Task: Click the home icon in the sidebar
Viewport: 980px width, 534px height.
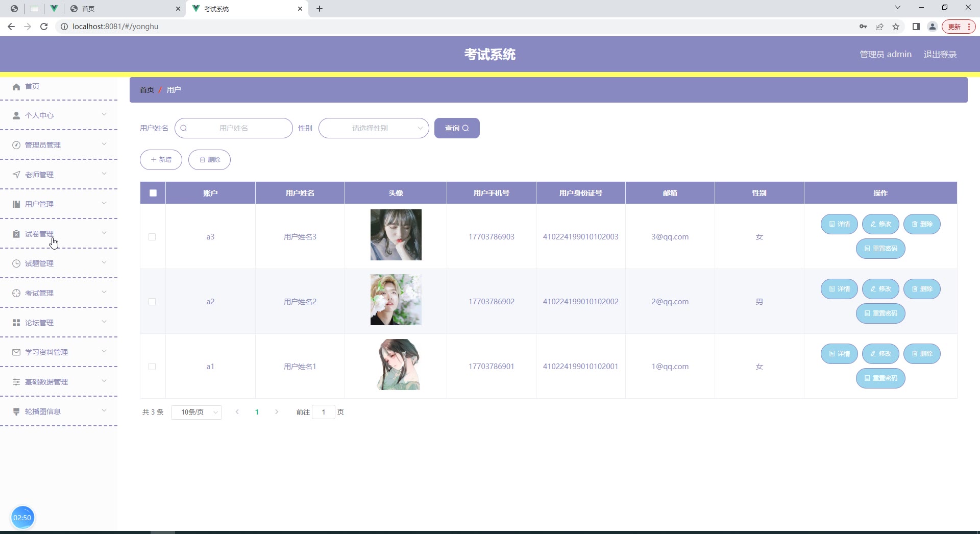Action: pos(16,87)
